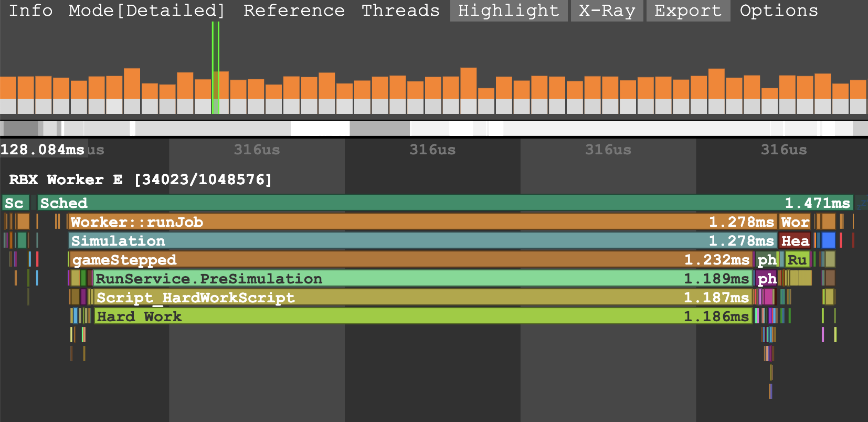The width and height of the screenshot is (868, 422).
Task: Click the purple ph block
Action: coord(767,279)
